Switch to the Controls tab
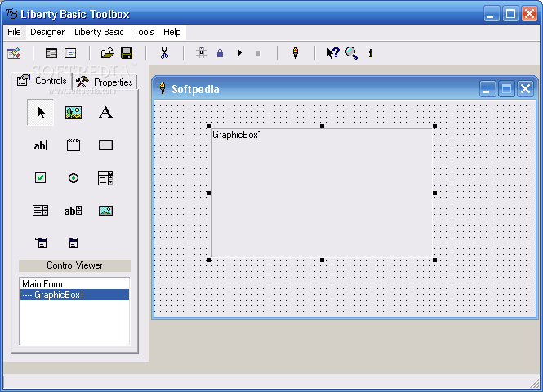Image resolution: width=543 pixels, height=392 pixels. coord(42,81)
